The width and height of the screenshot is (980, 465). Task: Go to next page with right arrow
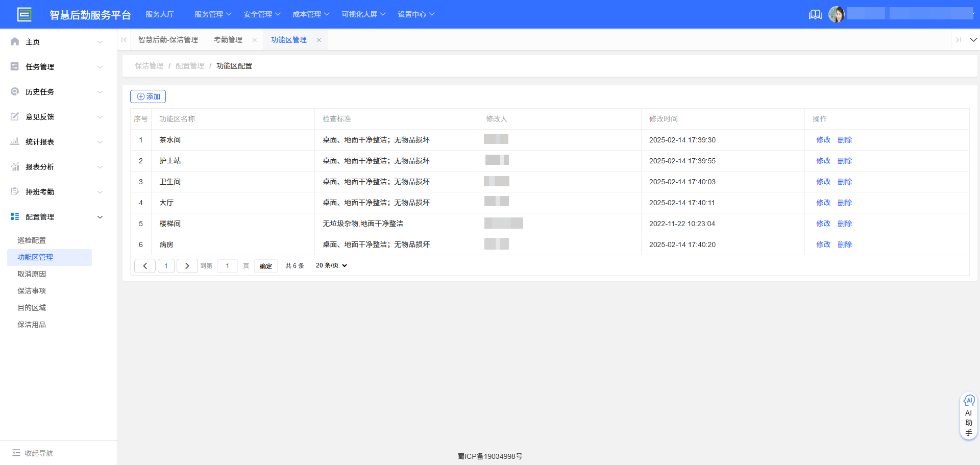[x=187, y=266]
